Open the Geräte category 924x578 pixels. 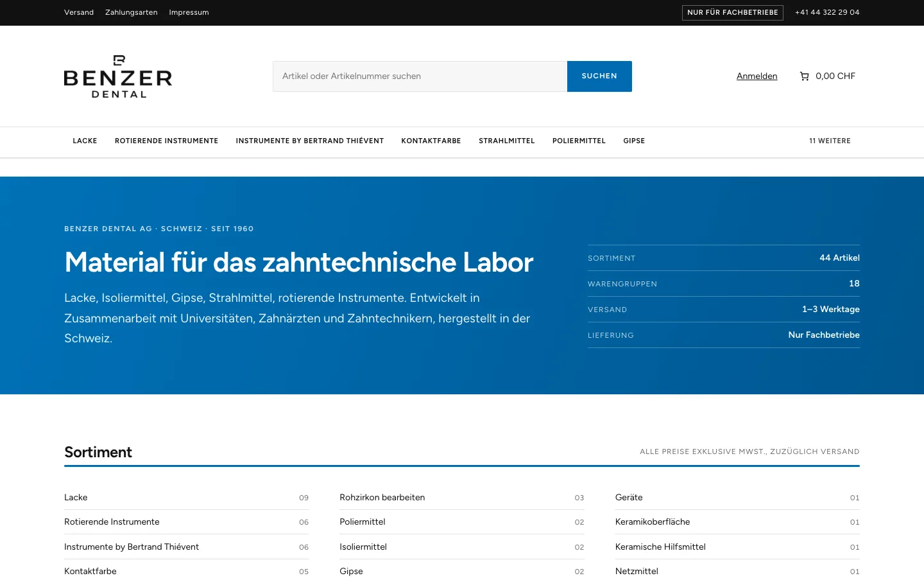coord(737,498)
